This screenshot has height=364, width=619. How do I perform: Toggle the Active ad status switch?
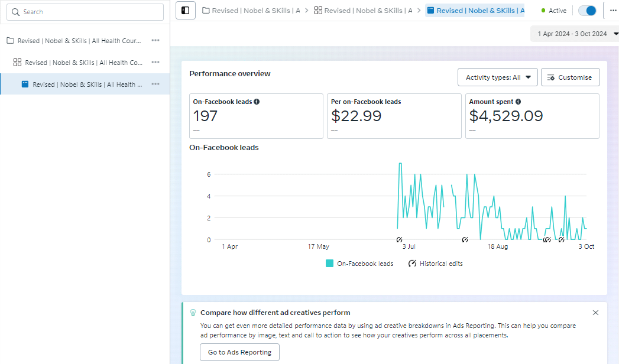click(586, 11)
